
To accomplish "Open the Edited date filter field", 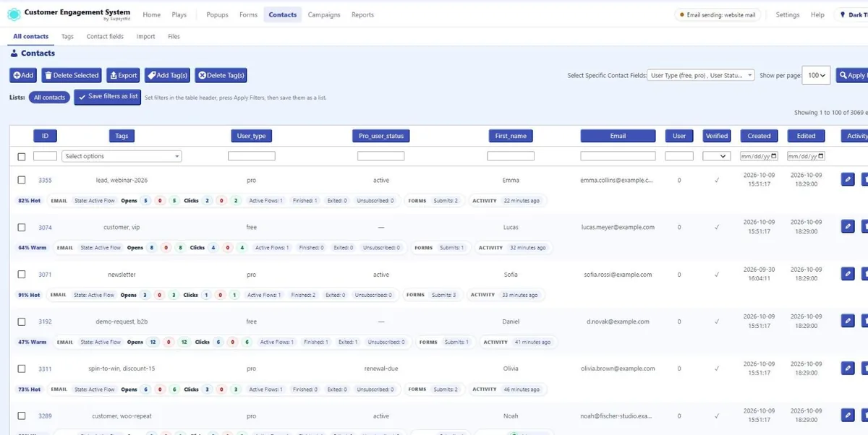I will coord(806,156).
